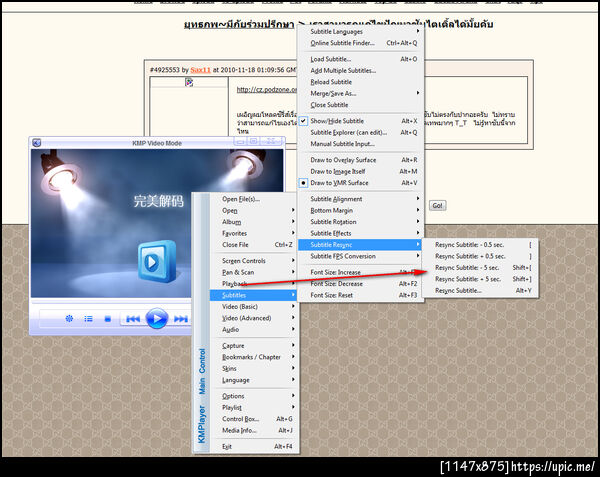Open the Sax11 user profile link
The height and width of the screenshot is (477, 600).
click(x=201, y=70)
